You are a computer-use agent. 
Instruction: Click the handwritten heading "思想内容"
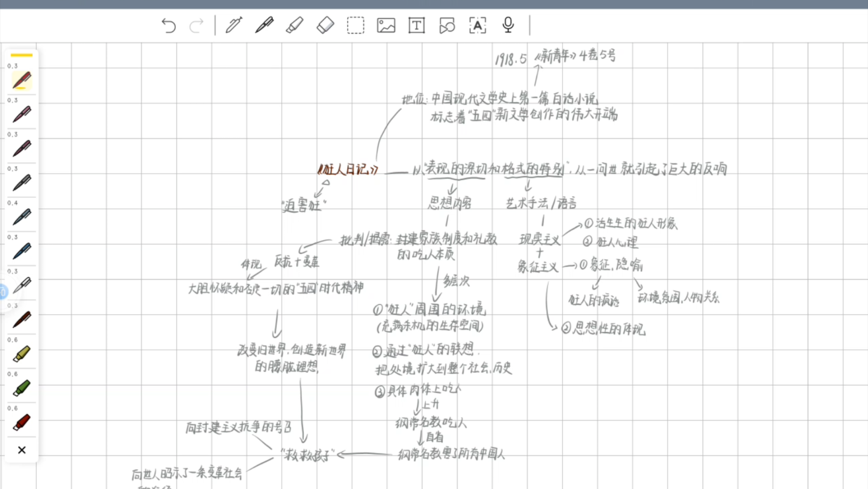[449, 203]
